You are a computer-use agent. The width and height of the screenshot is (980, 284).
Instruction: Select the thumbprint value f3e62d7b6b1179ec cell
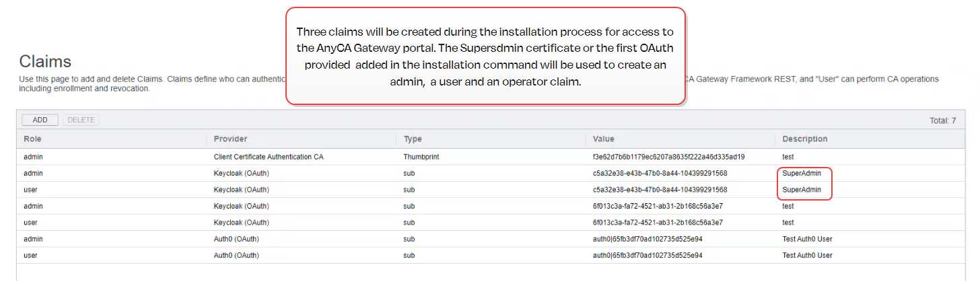(x=668, y=157)
